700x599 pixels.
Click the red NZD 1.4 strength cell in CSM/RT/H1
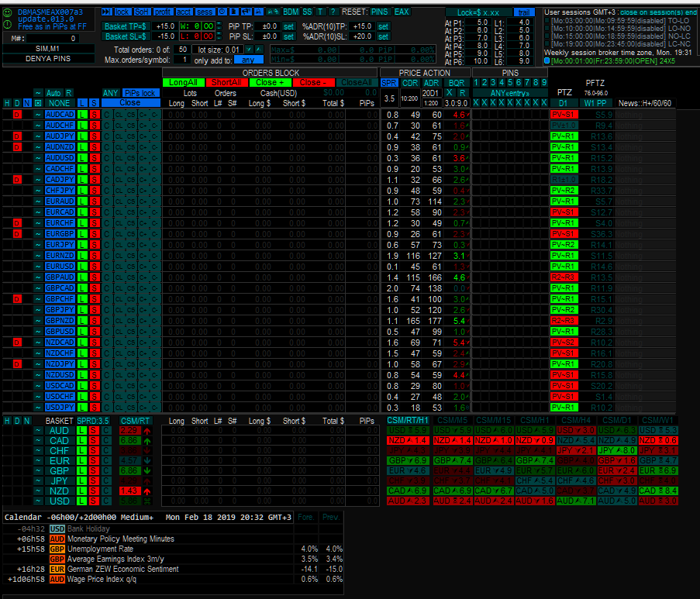pyautogui.click(x=408, y=441)
